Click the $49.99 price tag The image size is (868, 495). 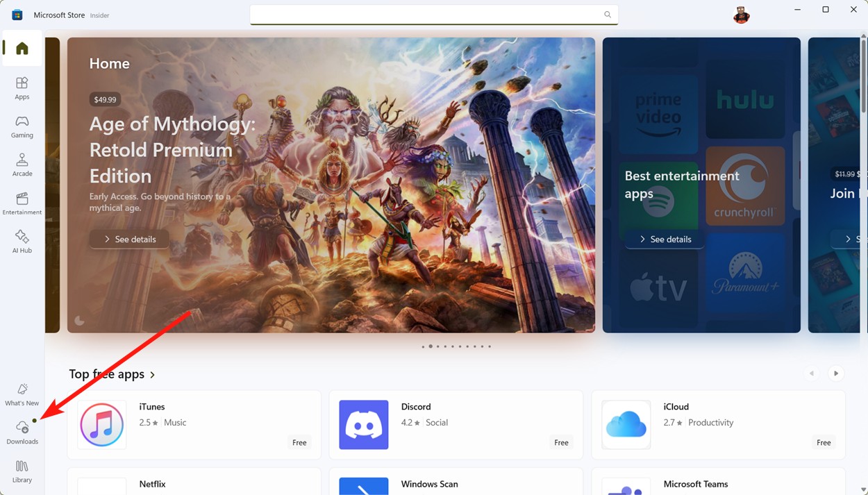coord(105,99)
